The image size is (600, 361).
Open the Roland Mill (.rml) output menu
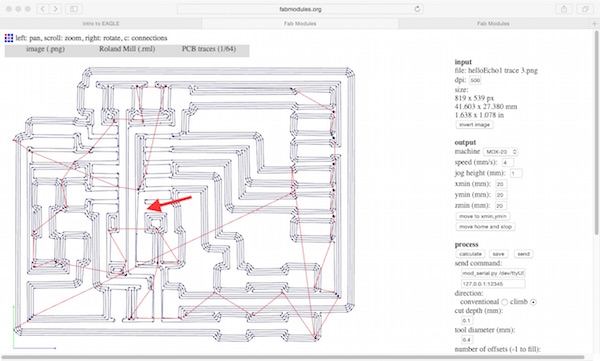(x=127, y=49)
